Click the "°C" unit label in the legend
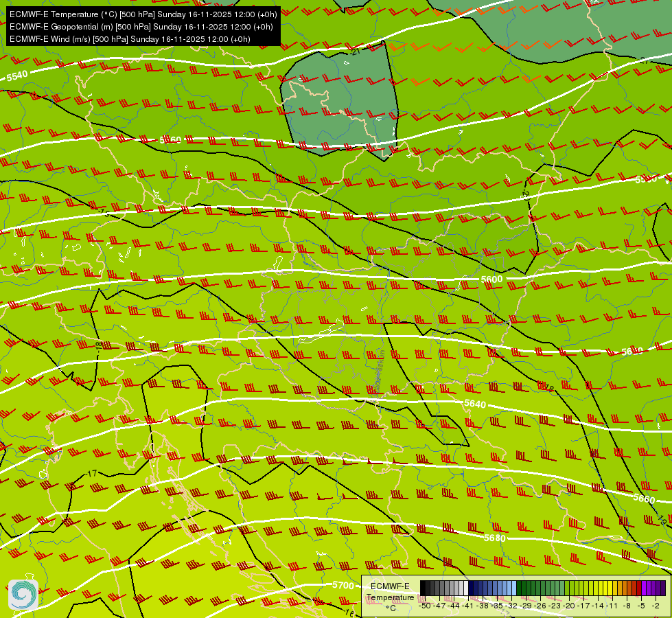This screenshot has height=618, width=672. click(391, 608)
